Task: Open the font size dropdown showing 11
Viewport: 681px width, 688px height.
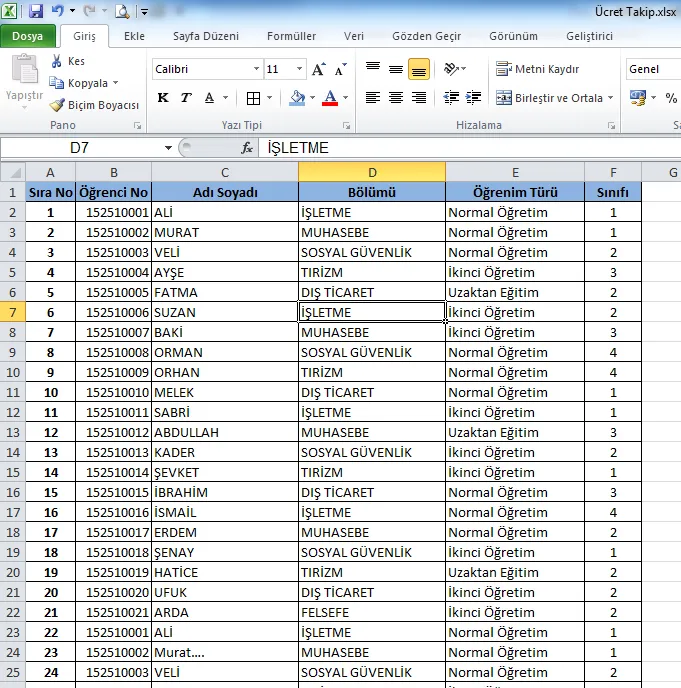Action: click(300, 70)
